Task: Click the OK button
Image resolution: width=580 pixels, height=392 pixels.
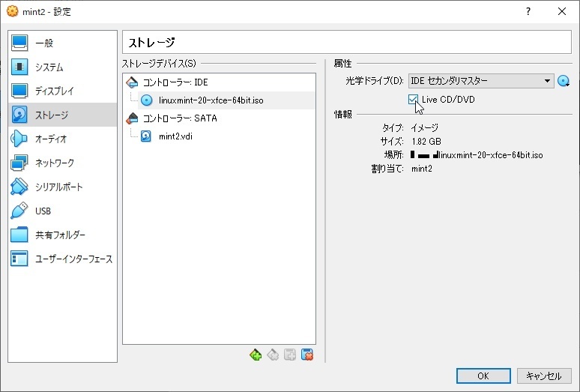Action: pyautogui.click(x=483, y=376)
